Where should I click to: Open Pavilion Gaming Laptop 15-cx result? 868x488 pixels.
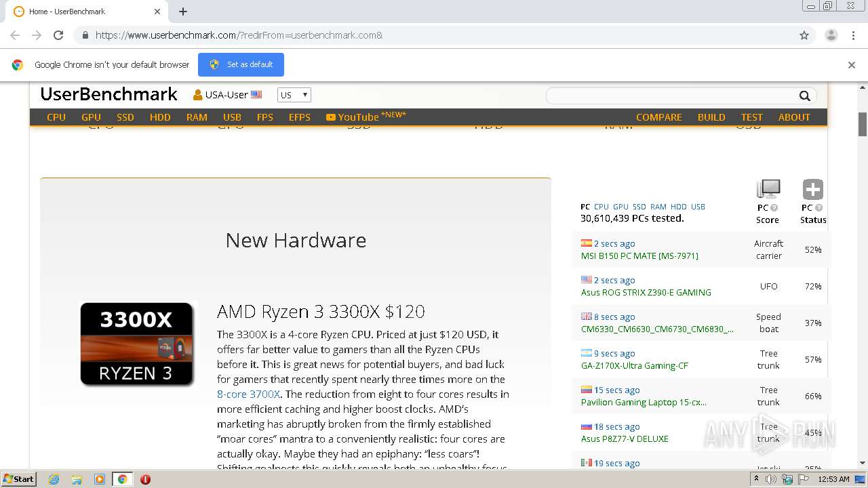644,402
